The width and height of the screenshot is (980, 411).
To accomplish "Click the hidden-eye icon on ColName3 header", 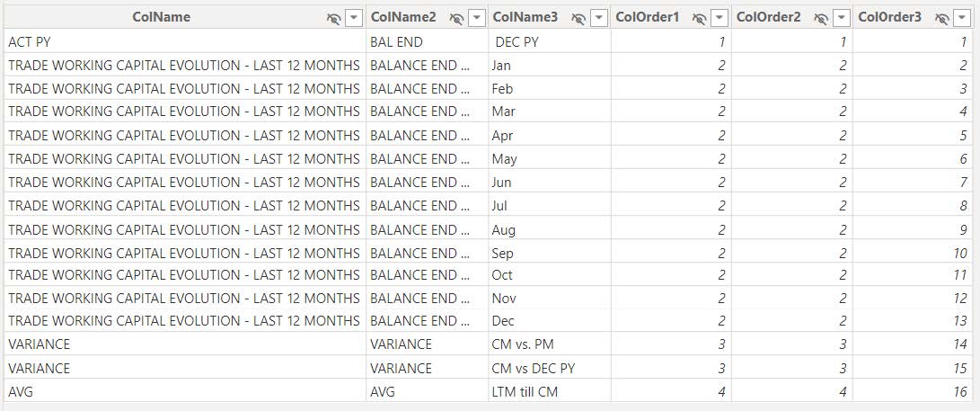I will coord(578,17).
